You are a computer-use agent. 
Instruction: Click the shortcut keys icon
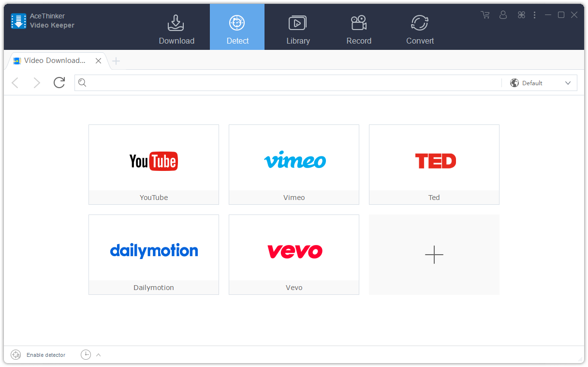pos(521,15)
